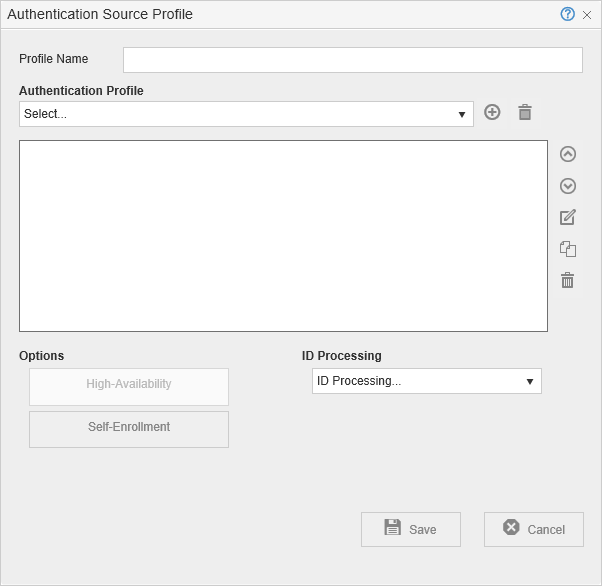Screen dimensions: 602x586
Task: Click the Authentication Source Profile dialog title
Action: 100,14
